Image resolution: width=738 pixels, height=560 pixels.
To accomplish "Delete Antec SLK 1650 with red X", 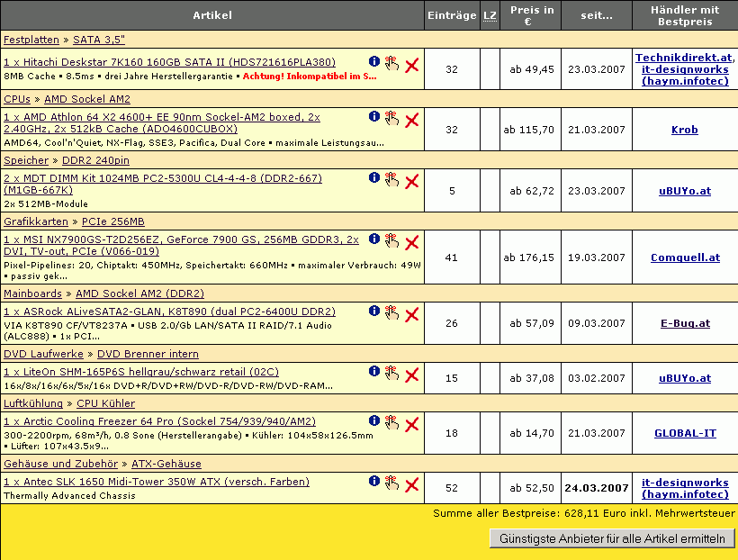I will (412, 484).
